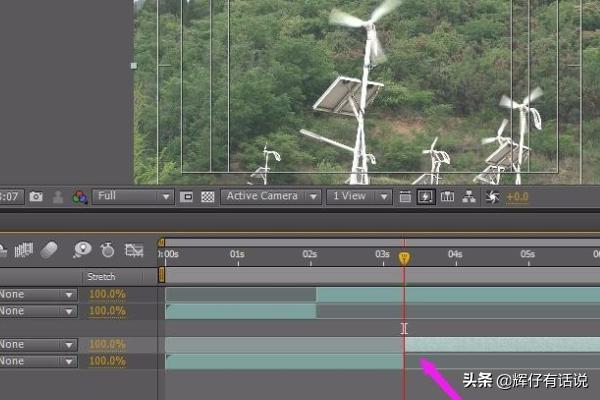Open the Active Camera dropdown
Viewport: 600px width, 400px height.
tap(271, 196)
